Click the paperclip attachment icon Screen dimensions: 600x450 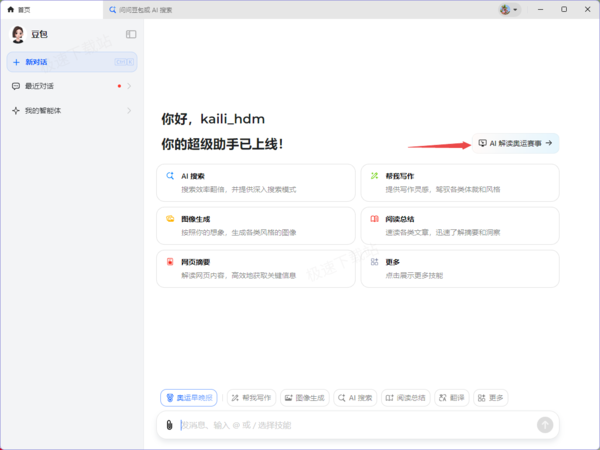click(x=169, y=425)
